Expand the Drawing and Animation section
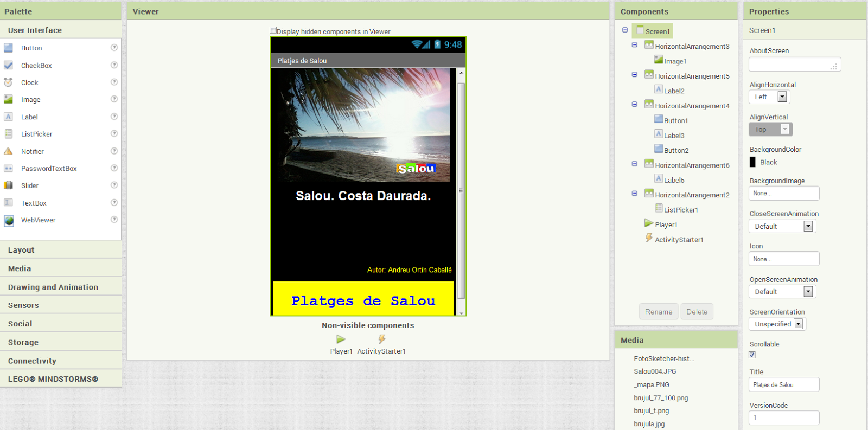The height and width of the screenshot is (430, 868). pos(61,287)
